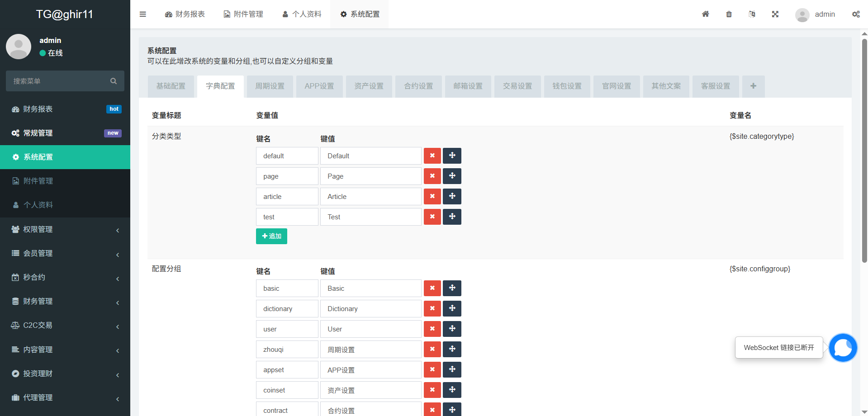Switch to the 基础配置 tab
868x416 pixels.
coord(171,86)
